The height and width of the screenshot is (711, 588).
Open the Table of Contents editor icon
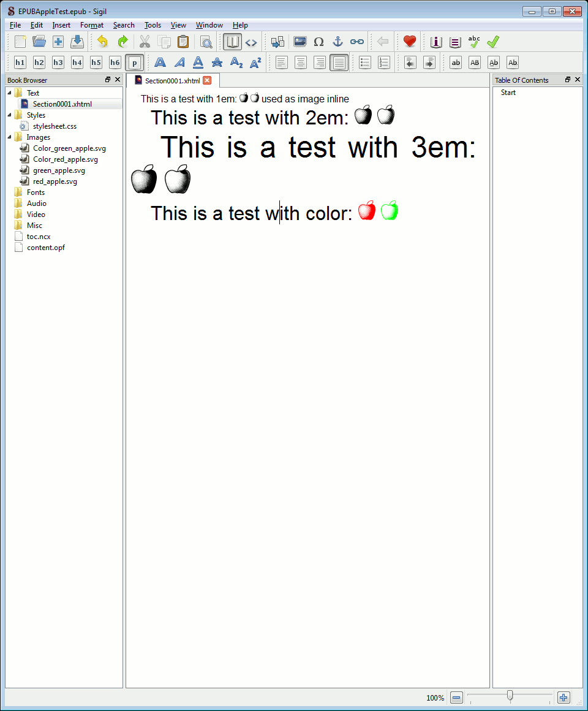455,42
